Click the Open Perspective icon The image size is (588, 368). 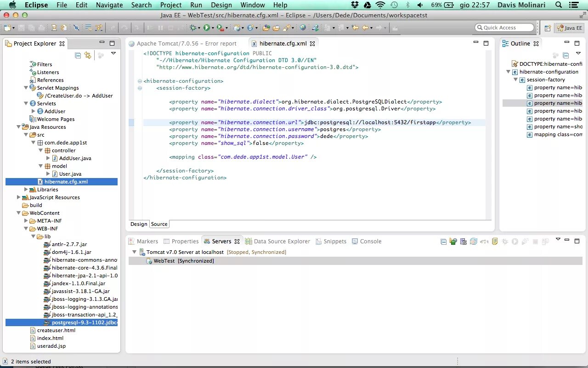(548, 28)
